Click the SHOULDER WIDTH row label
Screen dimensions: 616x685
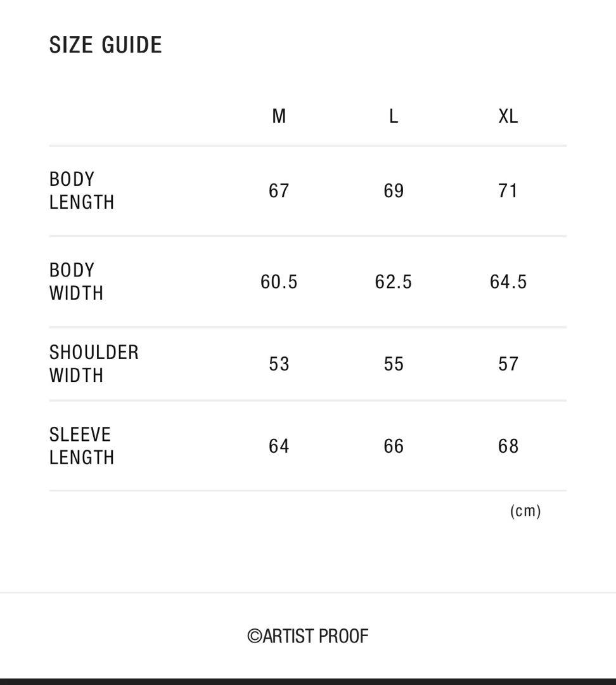(94, 364)
